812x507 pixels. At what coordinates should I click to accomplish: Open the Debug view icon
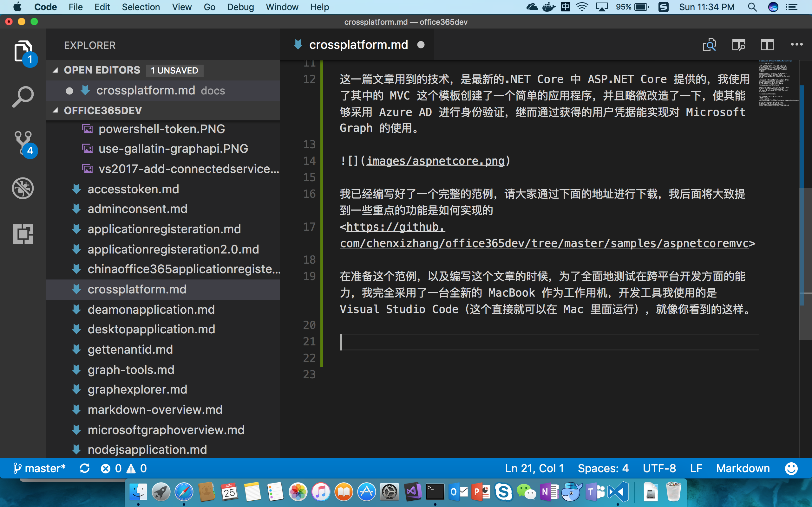[23, 188]
